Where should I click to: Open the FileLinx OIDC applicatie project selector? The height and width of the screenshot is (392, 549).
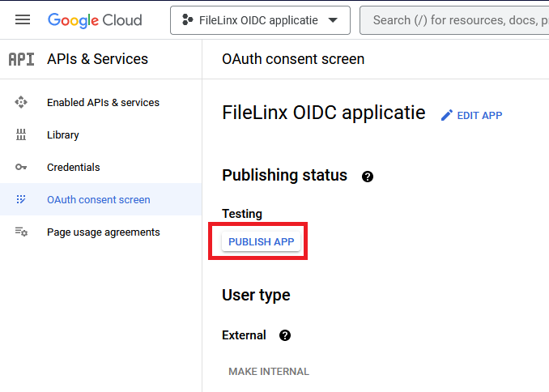[x=260, y=20]
